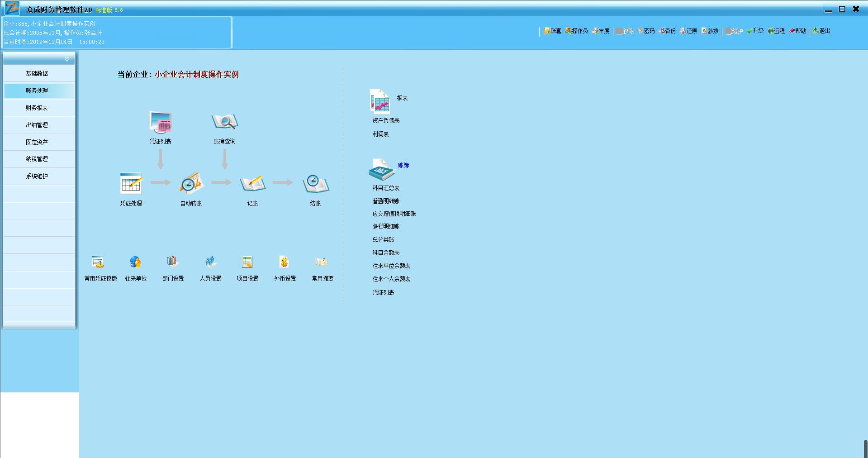868x458 pixels.
Task: Open 凭证列表 link under 账簿
Action: point(383,292)
